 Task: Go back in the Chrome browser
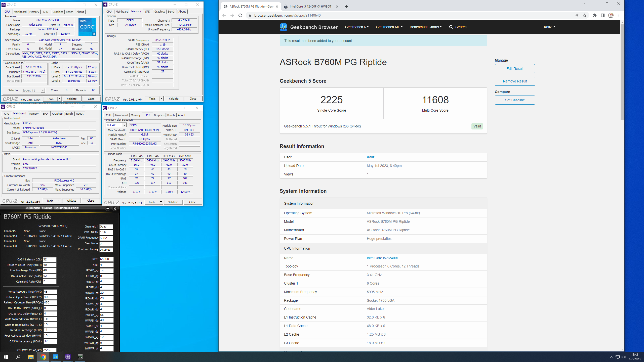point(224,15)
